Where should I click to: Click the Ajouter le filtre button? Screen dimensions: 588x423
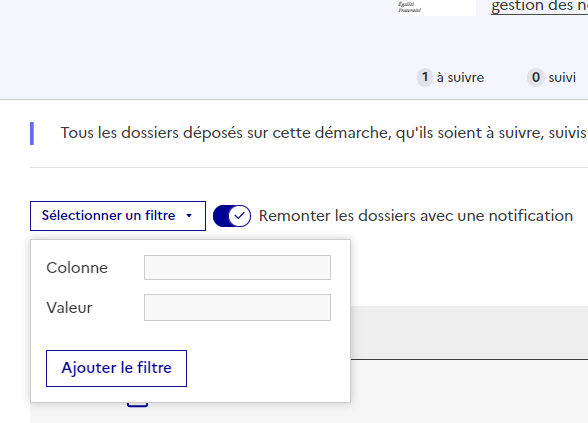coord(116,368)
